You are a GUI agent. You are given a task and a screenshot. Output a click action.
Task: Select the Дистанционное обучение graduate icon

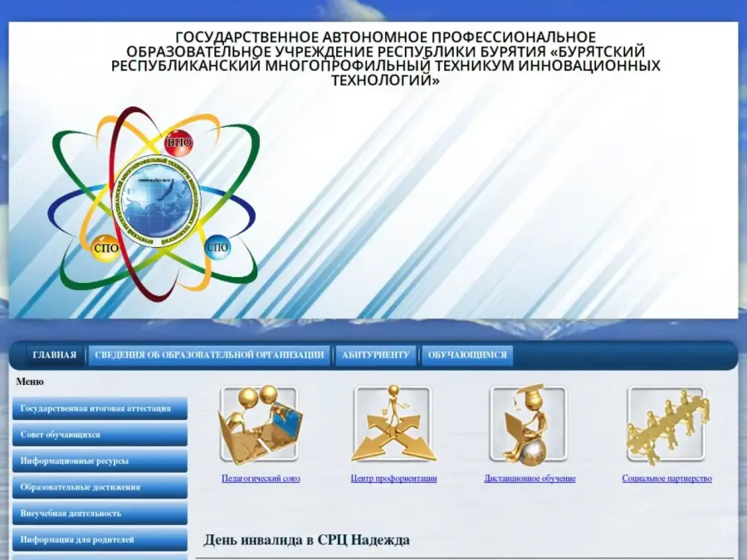[x=529, y=424]
